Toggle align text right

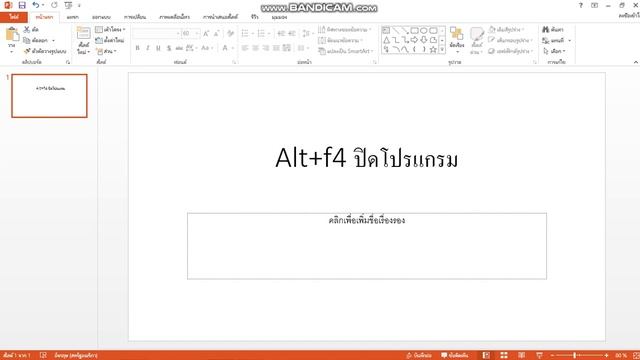coord(266,48)
